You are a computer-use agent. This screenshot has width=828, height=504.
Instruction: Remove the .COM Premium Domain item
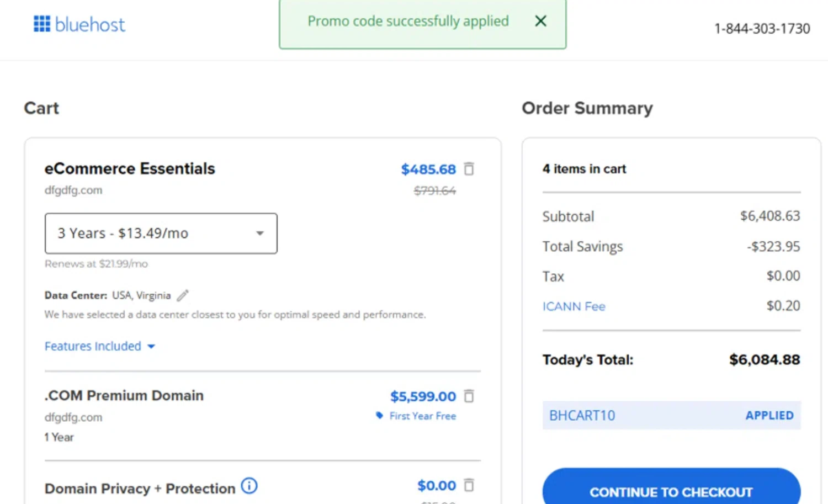point(469,396)
